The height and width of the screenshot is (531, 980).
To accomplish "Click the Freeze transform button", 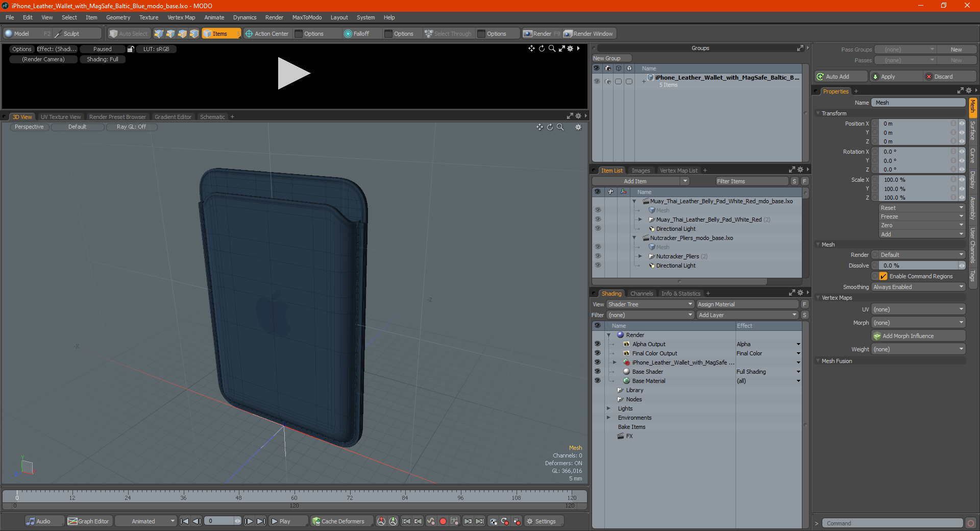I will pyautogui.click(x=922, y=216).
